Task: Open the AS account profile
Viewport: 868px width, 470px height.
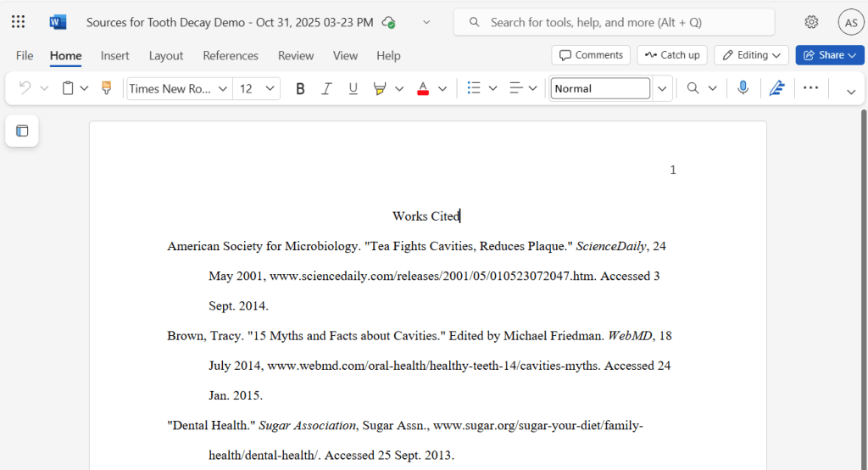Action: (851, 23)
